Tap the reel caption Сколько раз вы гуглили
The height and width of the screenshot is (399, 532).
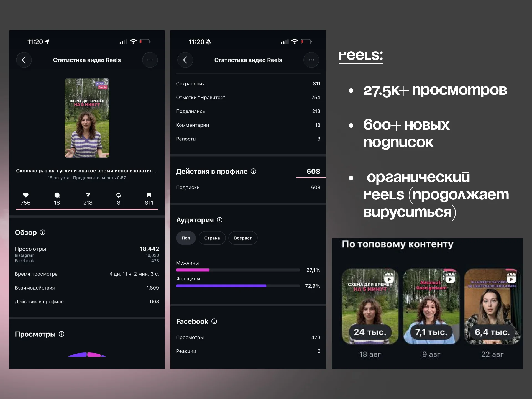[x=87, y=171]
